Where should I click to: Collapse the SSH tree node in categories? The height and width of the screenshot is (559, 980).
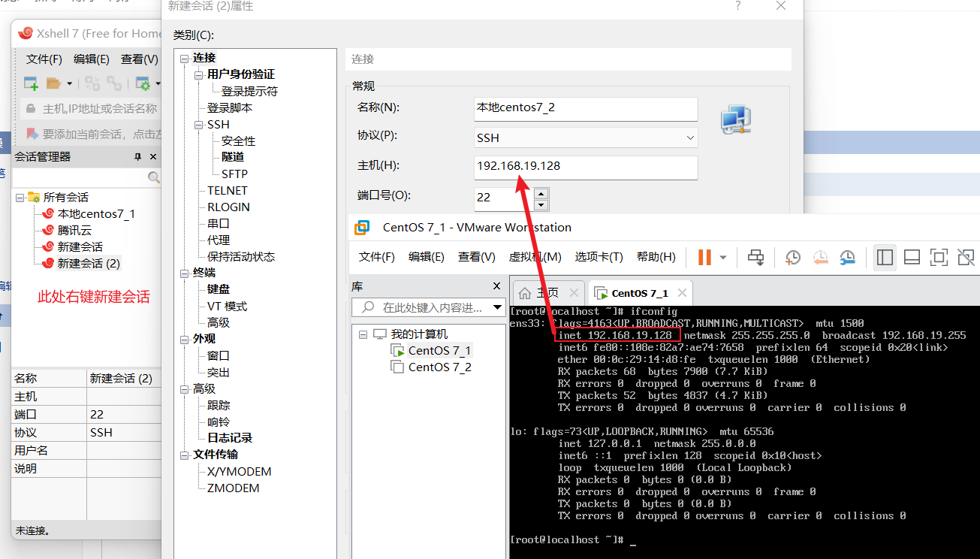(x=199, y=125)
